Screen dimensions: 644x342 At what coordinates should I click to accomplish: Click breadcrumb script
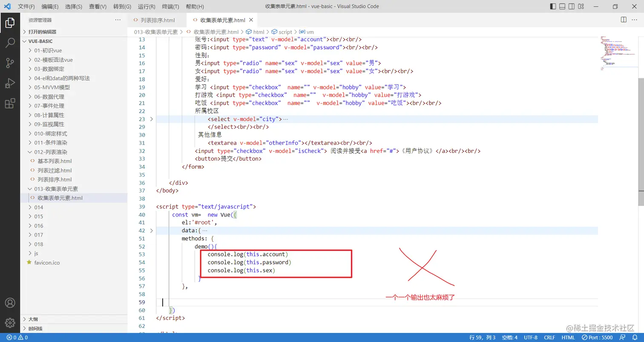(x=282, y=32)
